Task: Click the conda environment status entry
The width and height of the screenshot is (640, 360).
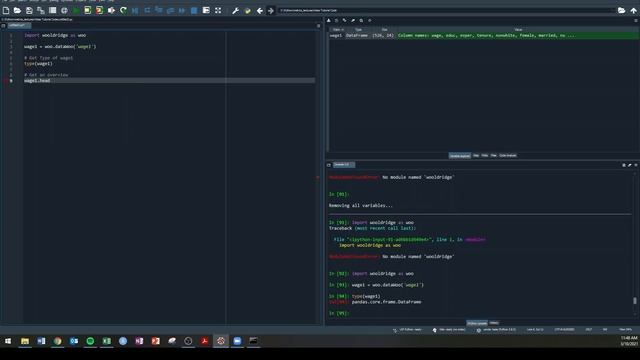Action: tap(496, 329)
